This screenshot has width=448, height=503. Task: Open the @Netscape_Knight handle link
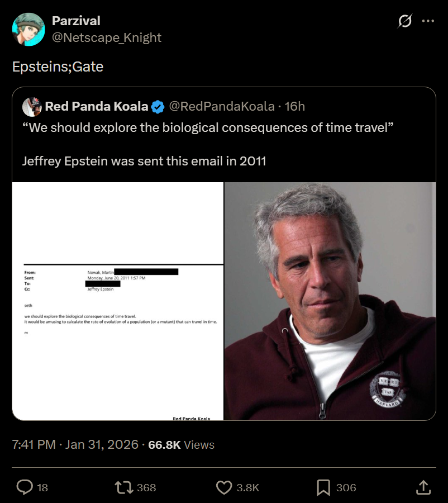[x=107, y=37]
